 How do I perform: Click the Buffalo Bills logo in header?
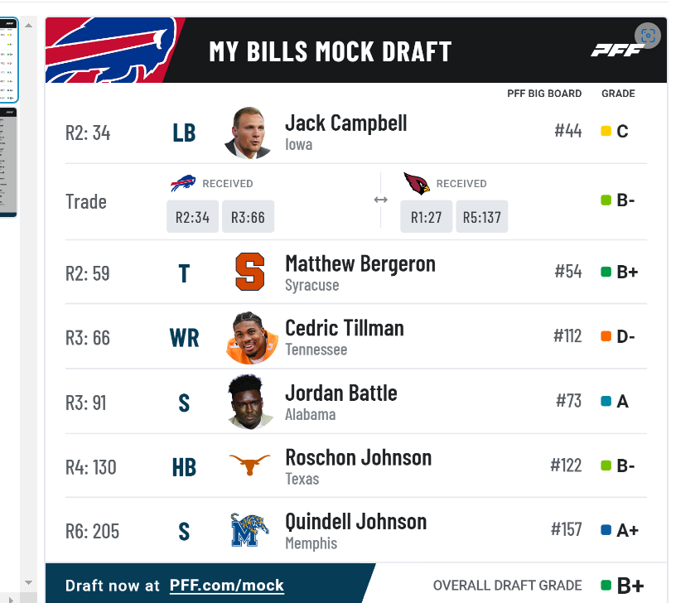112,50
